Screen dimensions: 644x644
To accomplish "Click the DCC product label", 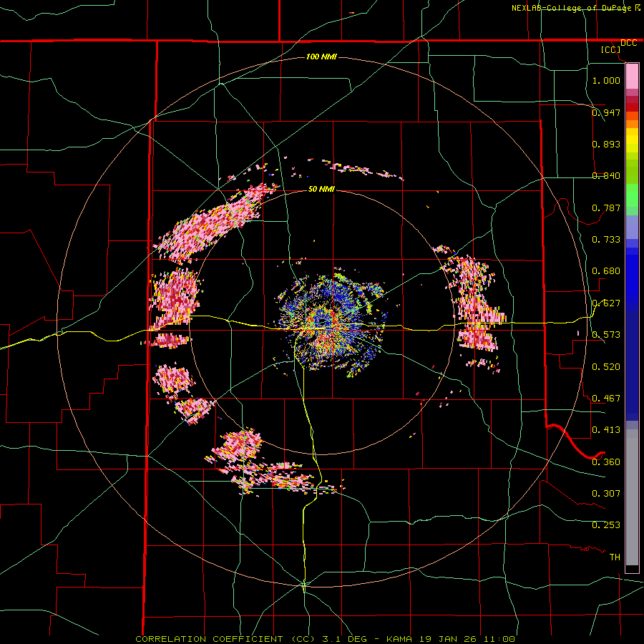I will [628, 43].
